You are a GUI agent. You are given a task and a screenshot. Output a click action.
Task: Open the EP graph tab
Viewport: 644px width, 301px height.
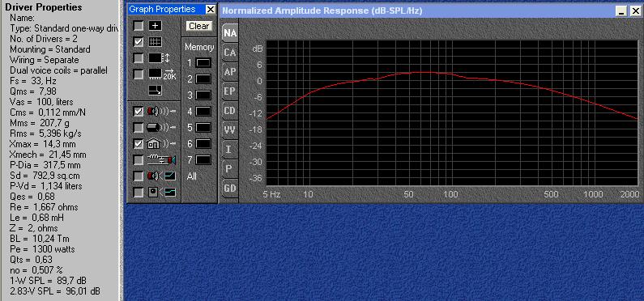pyautogui.click(x=230, y=91)
